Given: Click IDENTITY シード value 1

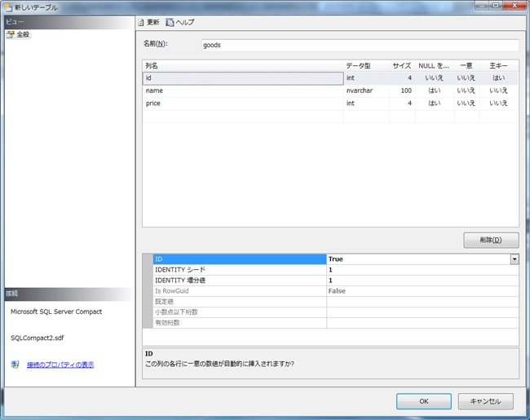Looking at the screenshot, I should [x=422, y=270].
